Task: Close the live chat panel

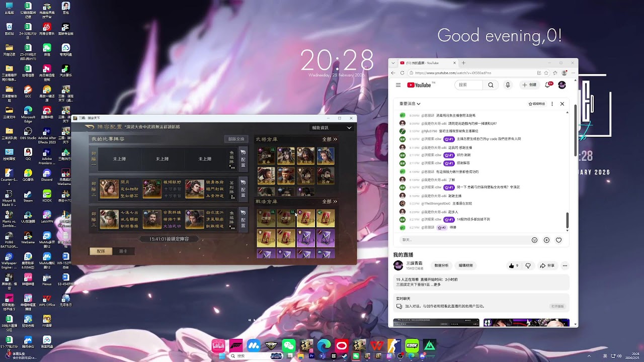Action: pyautogui.click(x=562, y=104)
